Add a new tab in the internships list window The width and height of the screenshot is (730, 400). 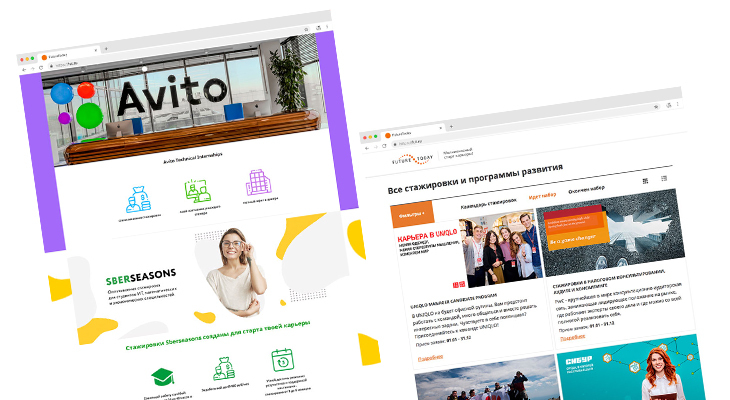click(x=451, y=126)
